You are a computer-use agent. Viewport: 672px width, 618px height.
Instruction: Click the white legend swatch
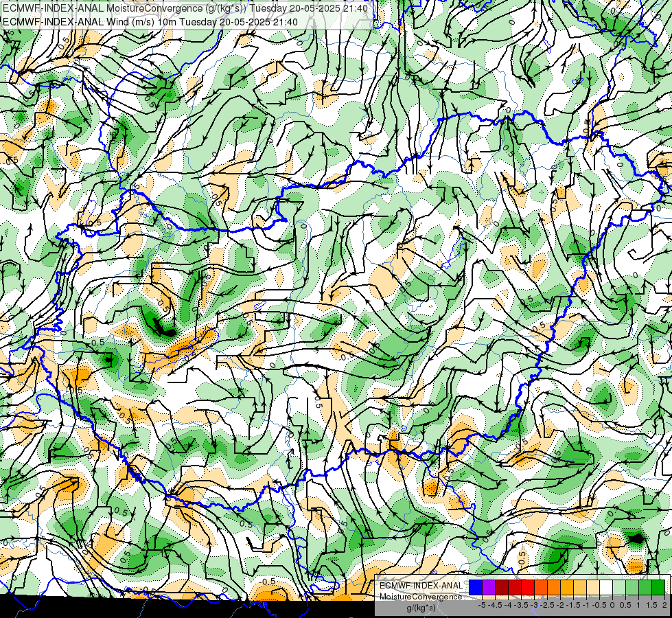pos(606,588)
